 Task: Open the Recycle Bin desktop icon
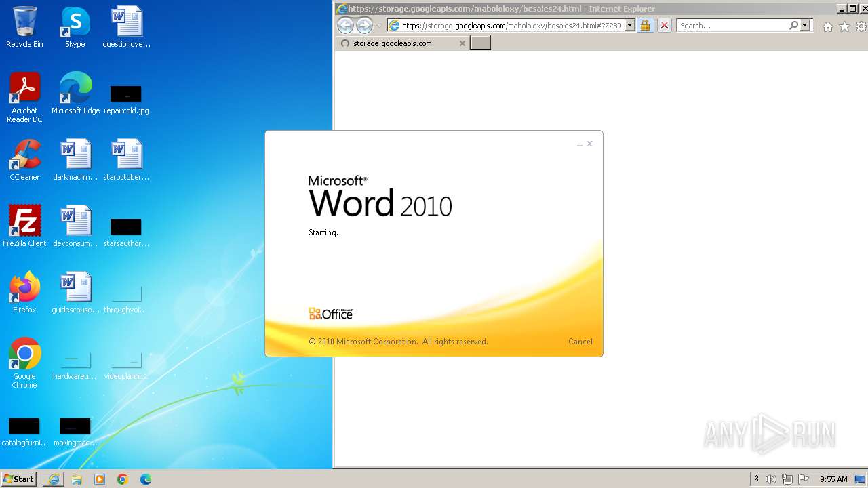(x=24, y=27)
